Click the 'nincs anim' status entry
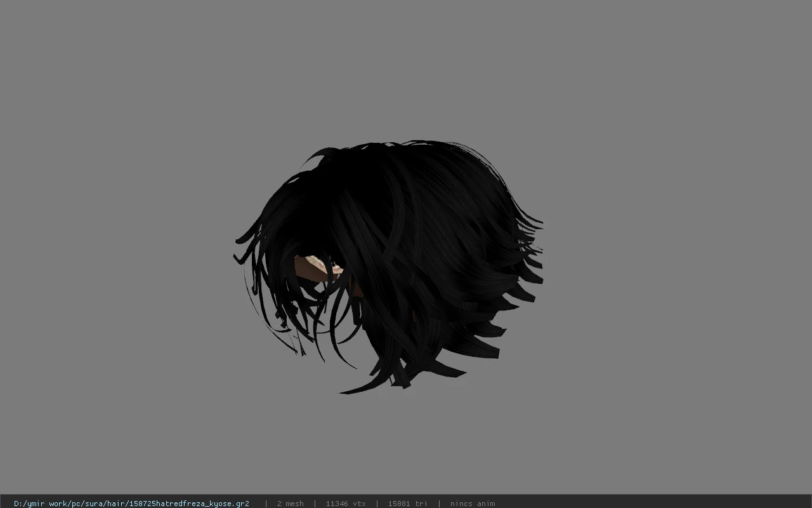 pyautogui.click(x=473, y=504)
